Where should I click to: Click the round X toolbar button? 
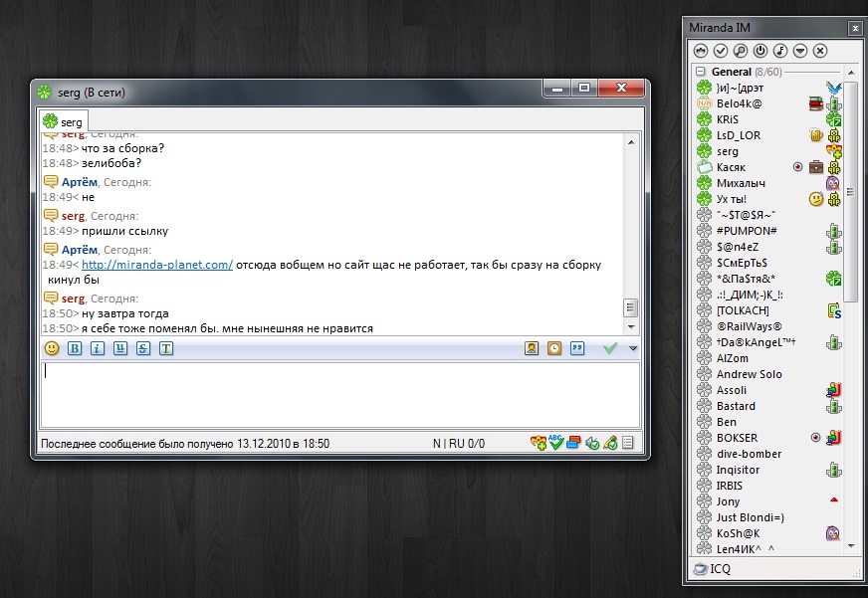[x=820, y=51]
